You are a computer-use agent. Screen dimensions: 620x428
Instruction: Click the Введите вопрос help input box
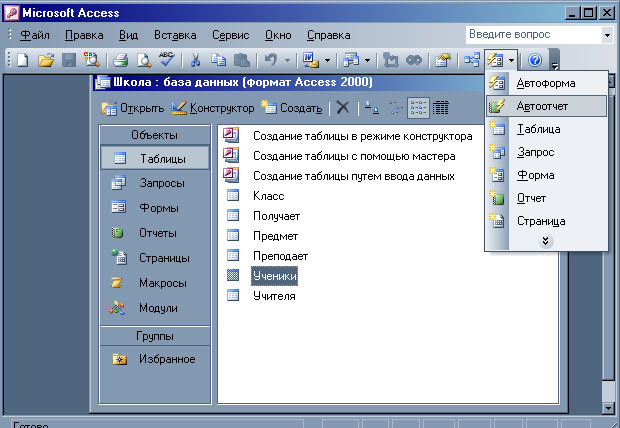(533, 35)
